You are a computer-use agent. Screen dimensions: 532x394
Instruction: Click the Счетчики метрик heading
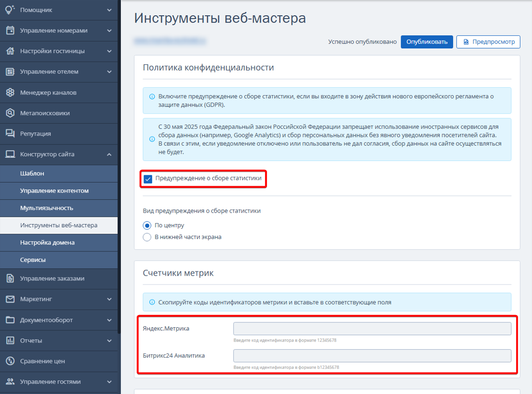pyautogui.click(x=178, y=273)
